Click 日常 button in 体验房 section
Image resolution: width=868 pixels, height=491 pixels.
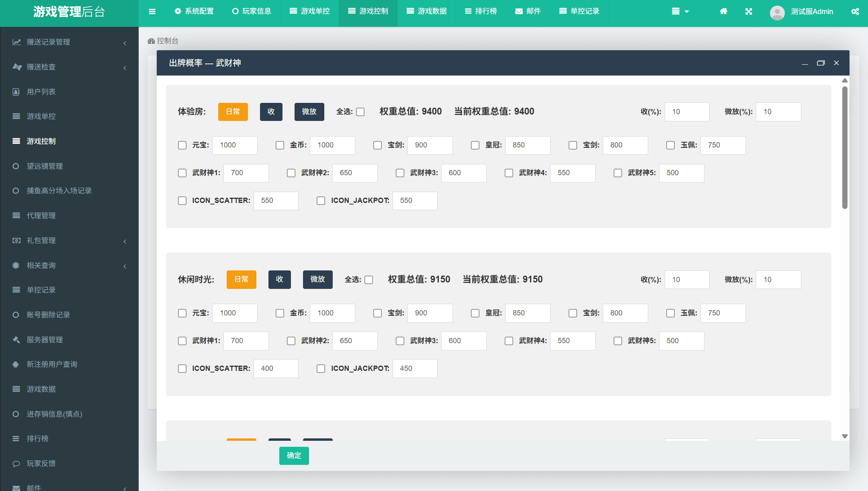pos(233,112)
